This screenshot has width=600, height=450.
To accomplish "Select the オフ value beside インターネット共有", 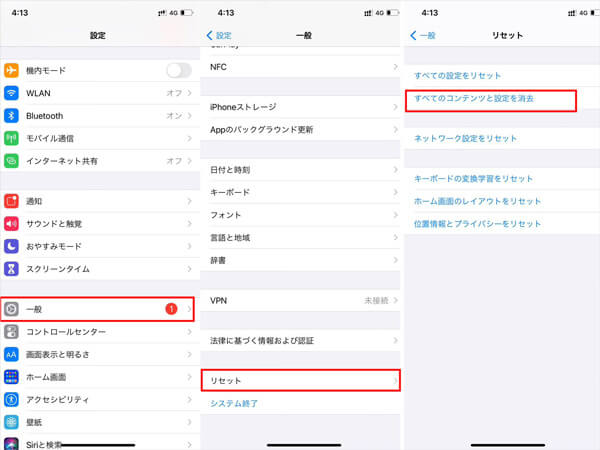I will click(174, 161).
